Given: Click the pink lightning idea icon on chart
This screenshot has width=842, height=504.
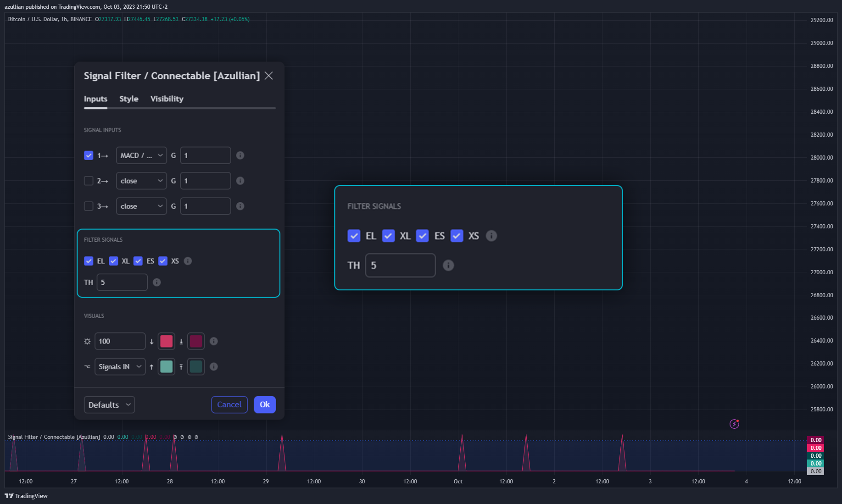Looking at the screenshot, I should (x=734, y=424).
